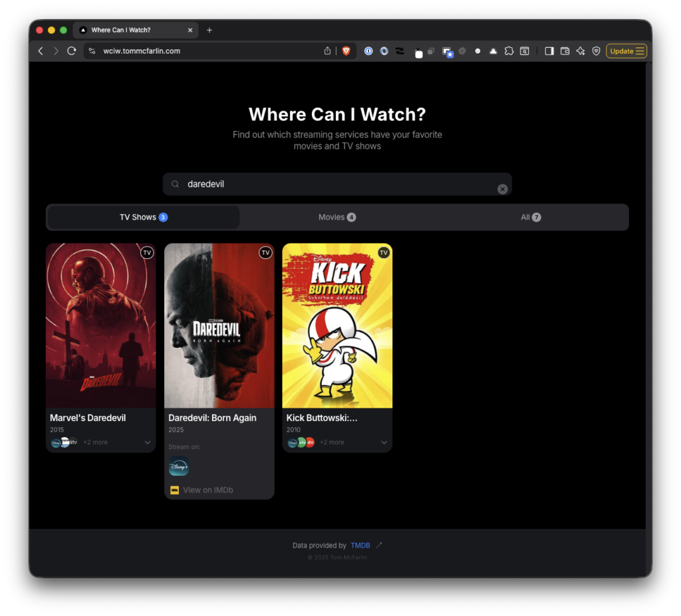Reload the page with the refresh icon

click(x=72, y=51)
